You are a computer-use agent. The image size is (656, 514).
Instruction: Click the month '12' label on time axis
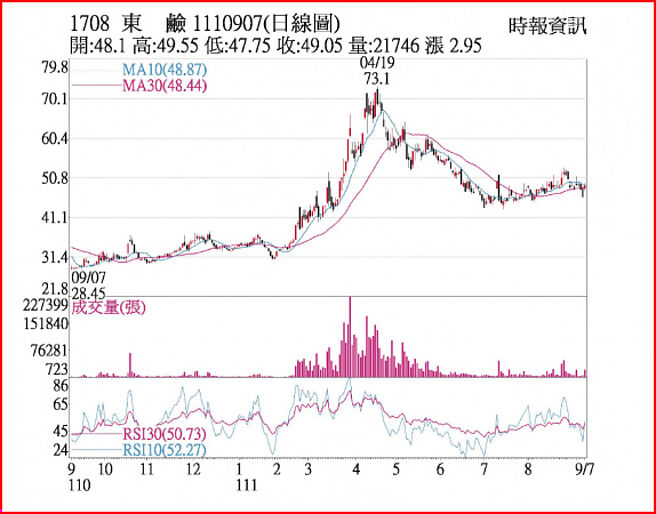point(192,467)
